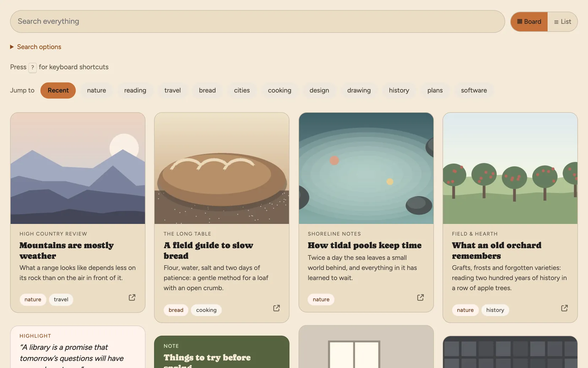This screenshot has height=368, width=588.
Task: Expand the Search options section
Action: (x=36, y=47)
